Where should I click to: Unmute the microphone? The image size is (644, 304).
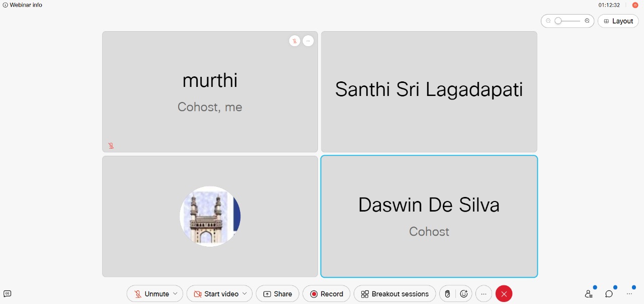(151, 294)
